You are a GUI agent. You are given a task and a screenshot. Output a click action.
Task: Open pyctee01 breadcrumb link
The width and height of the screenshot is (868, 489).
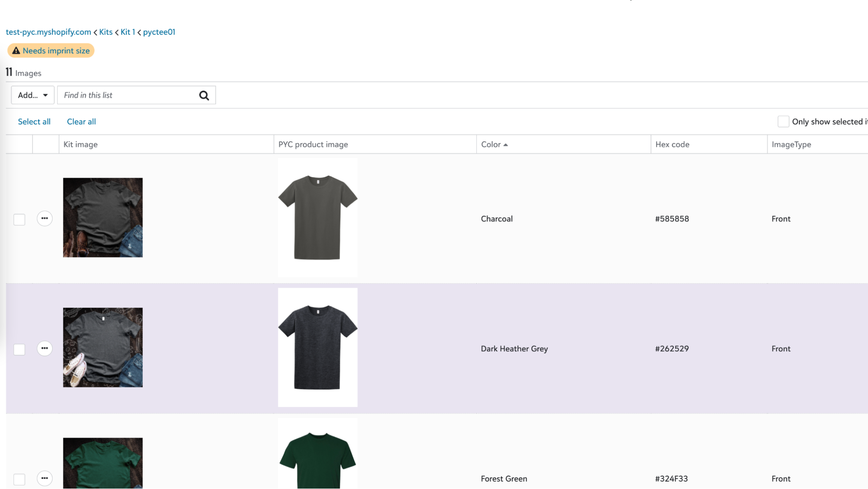pos(159,32)
